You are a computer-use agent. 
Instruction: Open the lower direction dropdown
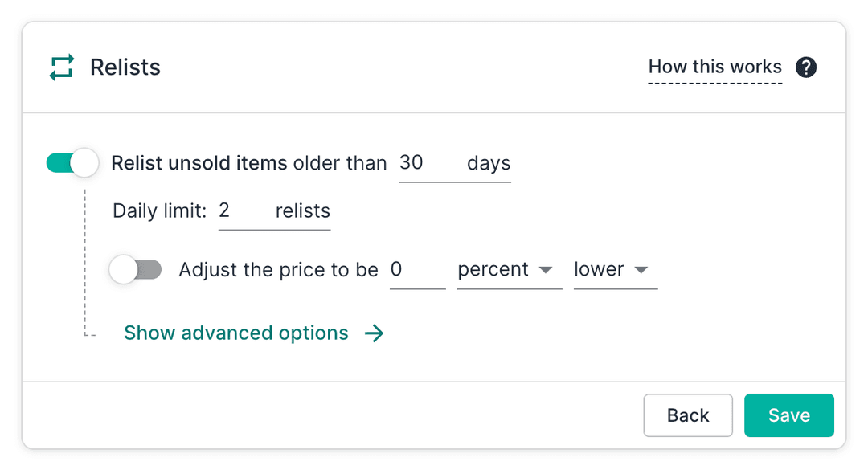tap(616, 271)
